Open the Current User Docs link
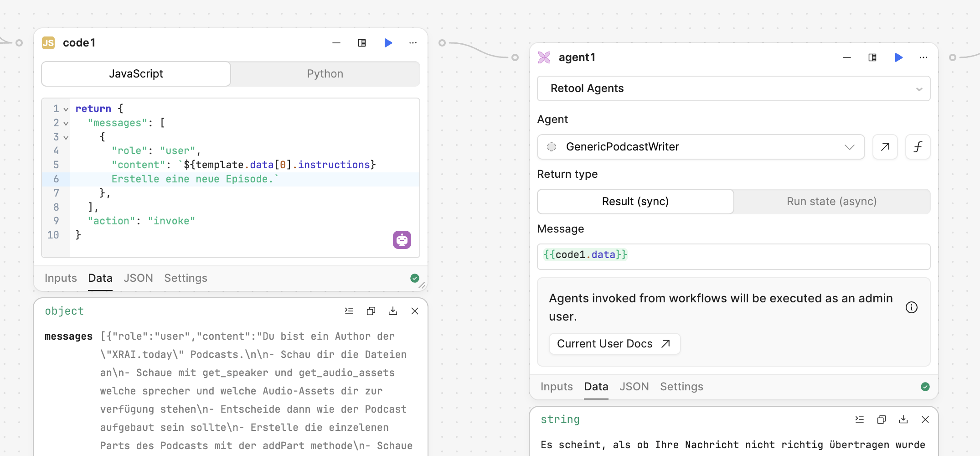This screenshot has height=456, width=980. (614, 344)
